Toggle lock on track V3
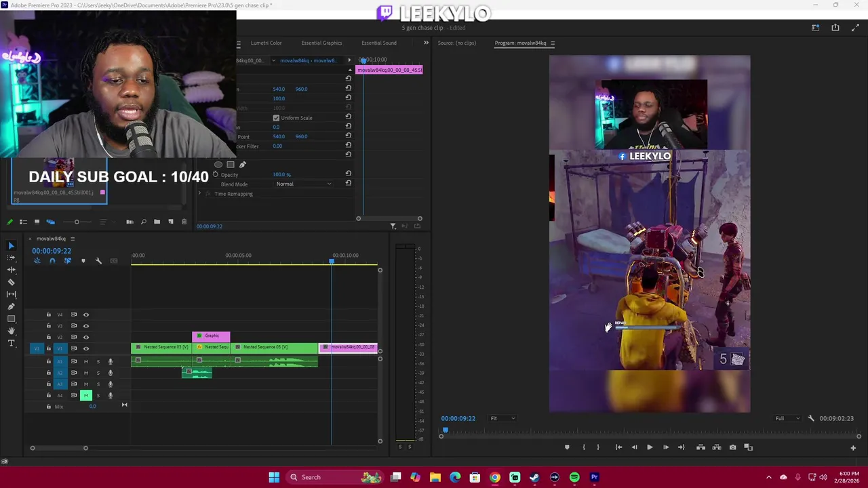The height and width of the screenshot is (488, 868). click(48, 326)
